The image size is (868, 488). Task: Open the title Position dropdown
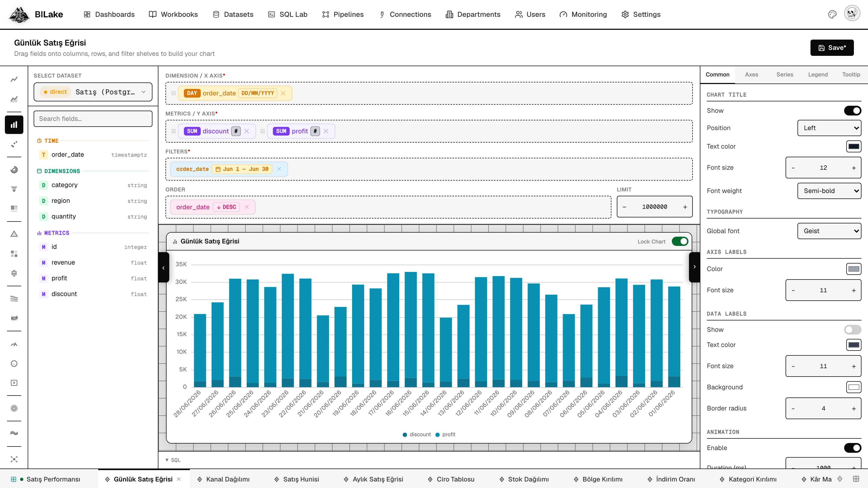829,128
